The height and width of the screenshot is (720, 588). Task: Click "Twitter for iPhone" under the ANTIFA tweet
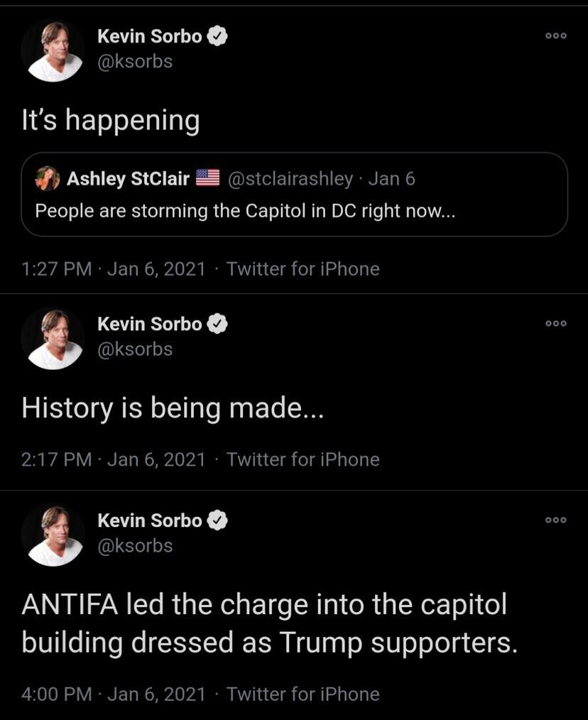tap(303, 694)
